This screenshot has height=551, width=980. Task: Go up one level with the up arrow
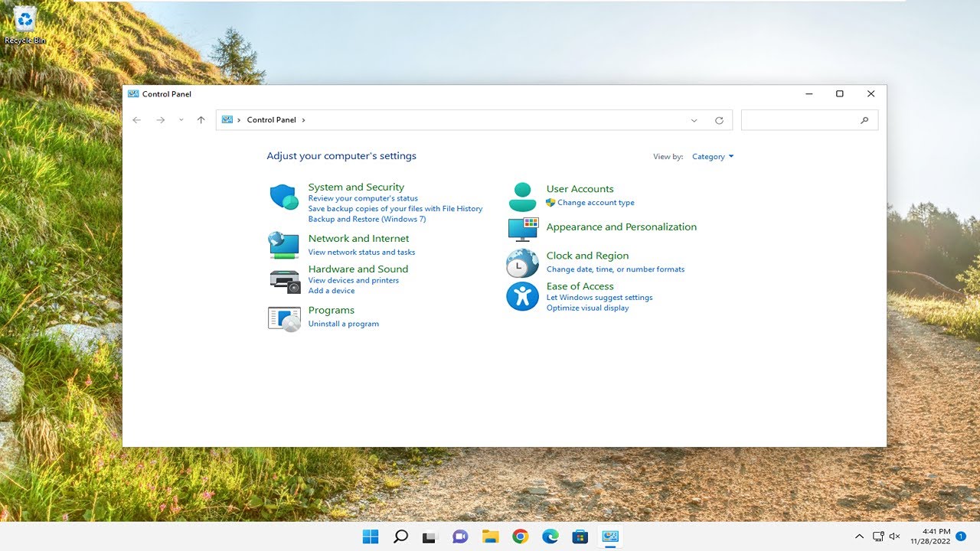pos(201,120)
